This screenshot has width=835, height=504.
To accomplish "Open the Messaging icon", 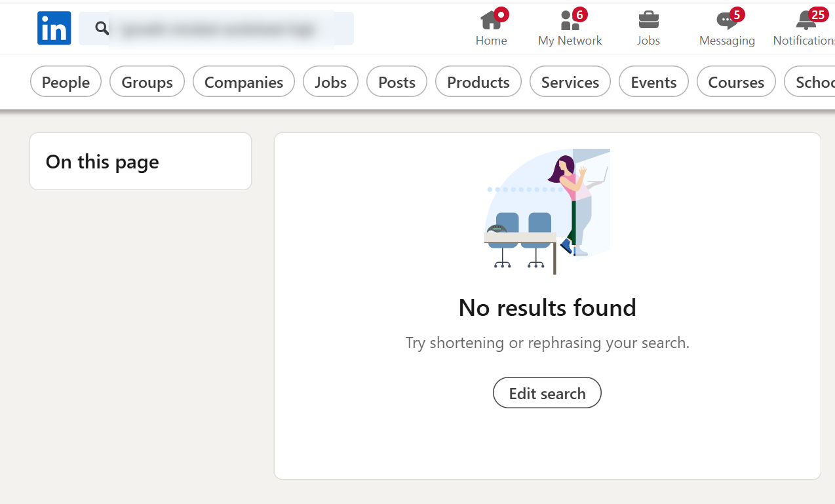I will click(727, 21).
